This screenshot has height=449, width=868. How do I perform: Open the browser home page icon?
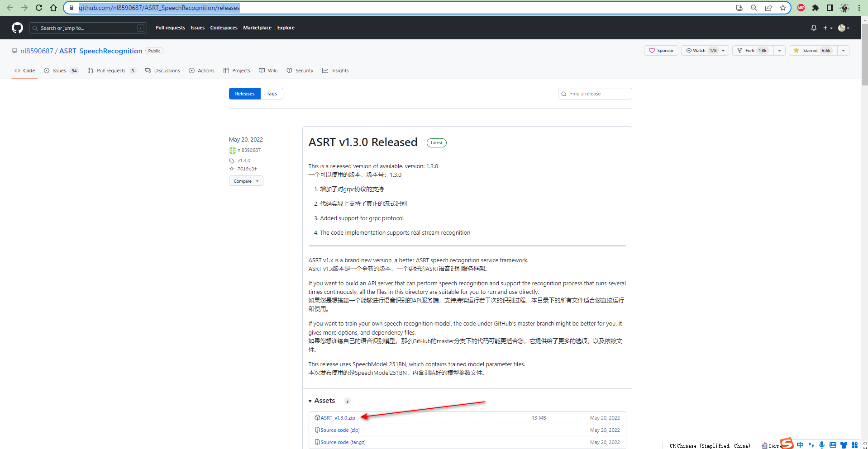pyautogui.click(x=53, y=8)
